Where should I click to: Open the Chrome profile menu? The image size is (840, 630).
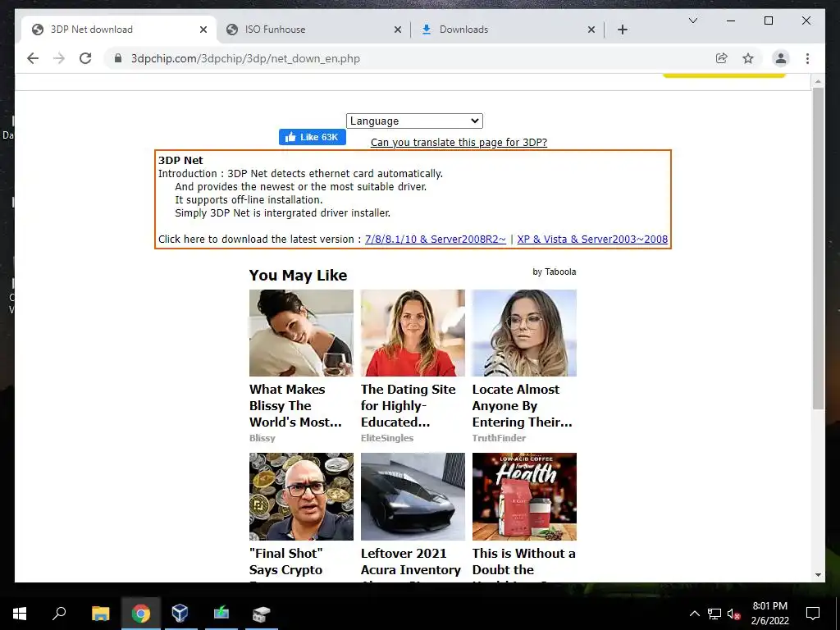pyautogui.click(x=781, y=58)
